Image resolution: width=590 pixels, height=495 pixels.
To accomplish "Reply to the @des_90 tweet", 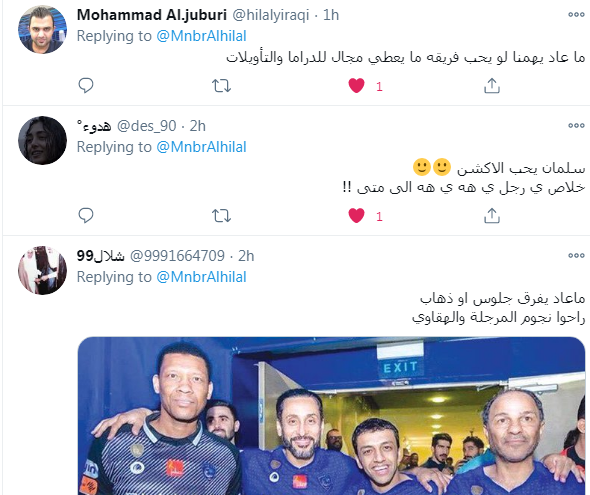I will point(85,216).
